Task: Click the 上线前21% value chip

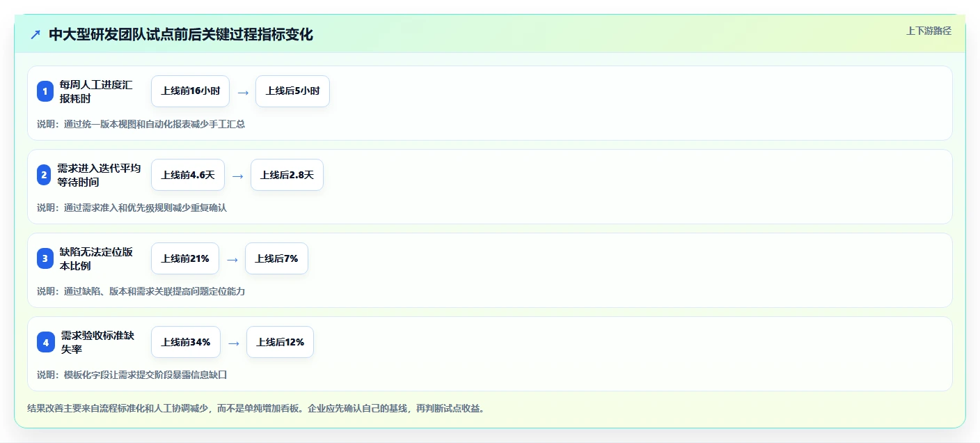Action: pyautogui.click(x=185, y=258)
